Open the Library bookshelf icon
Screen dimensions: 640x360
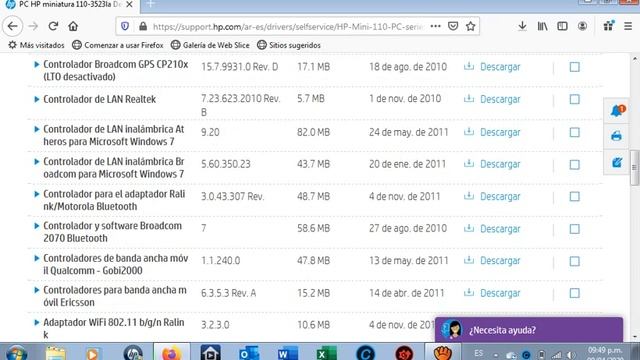(542, 27)
